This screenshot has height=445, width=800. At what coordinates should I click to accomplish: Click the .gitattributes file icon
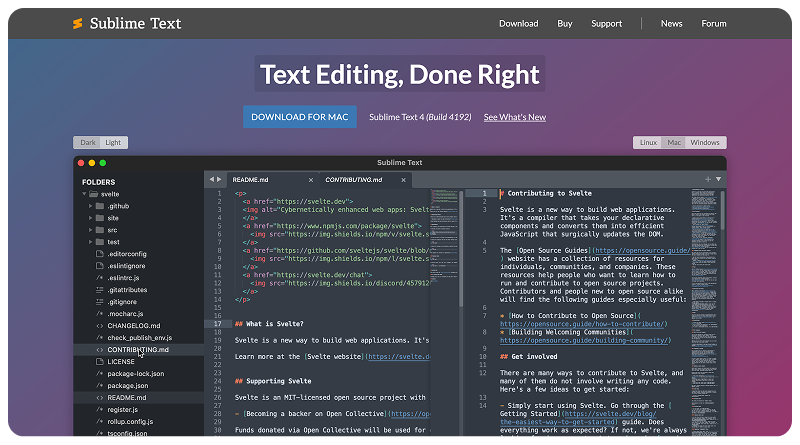99,290
